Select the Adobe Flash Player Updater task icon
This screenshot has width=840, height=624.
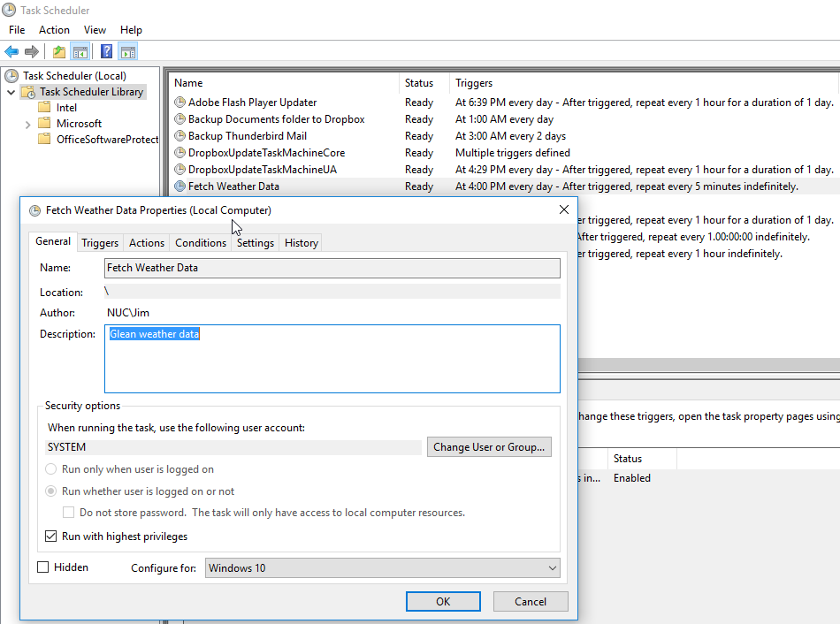[180, 103]
